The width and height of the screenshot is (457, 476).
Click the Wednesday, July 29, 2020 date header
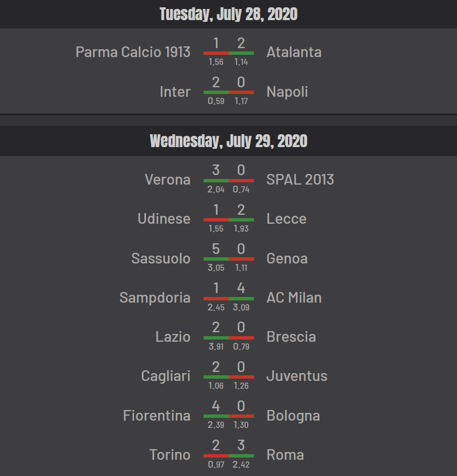[x=228, y=141]
